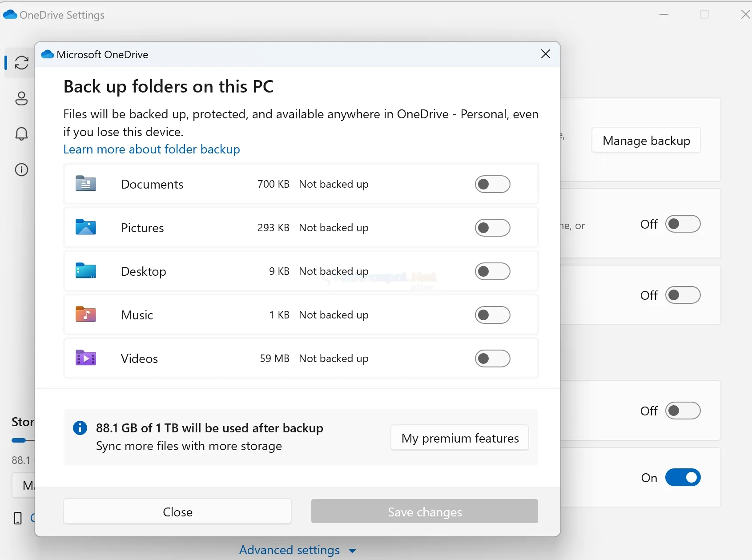Click the mobile phone icon at bottom left
The width and height of the screenshot is (752, 560).
18,518
